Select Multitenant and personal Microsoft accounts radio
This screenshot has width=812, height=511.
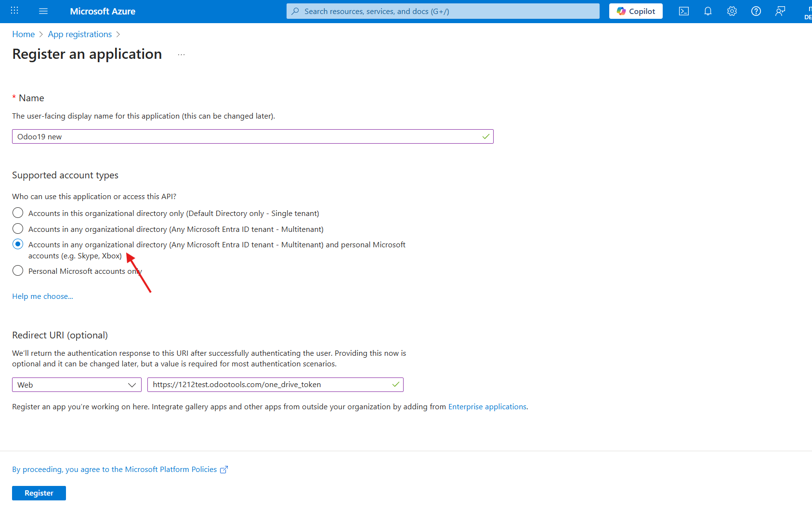pos(18,244)
